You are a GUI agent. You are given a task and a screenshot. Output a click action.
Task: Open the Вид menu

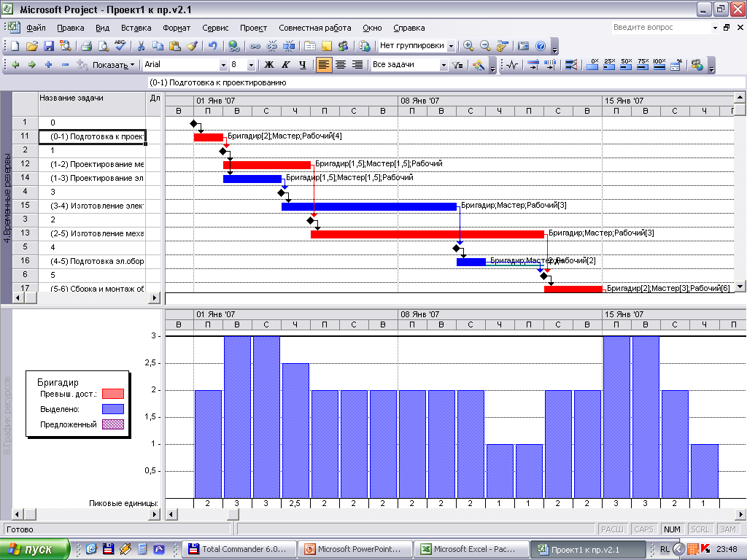[102, 28]
